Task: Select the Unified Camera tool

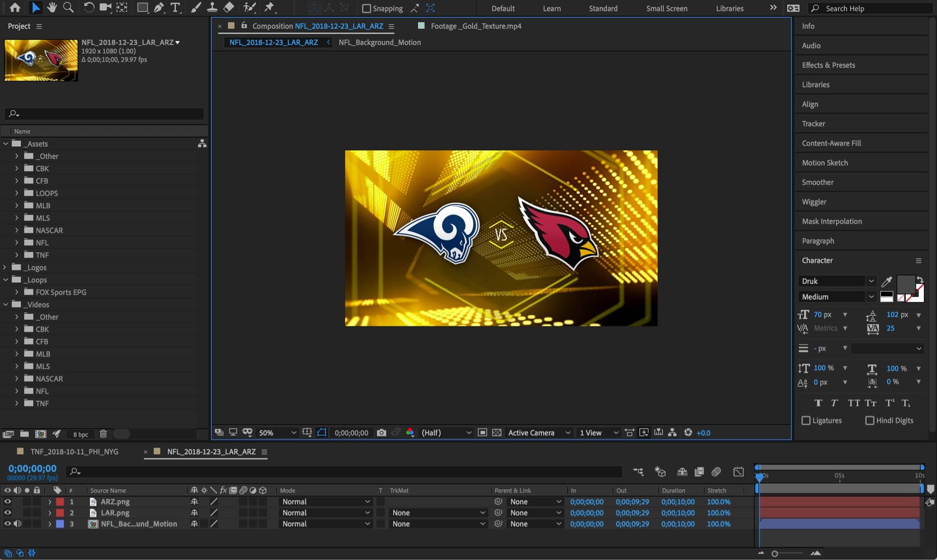Action: pos(105,7)
